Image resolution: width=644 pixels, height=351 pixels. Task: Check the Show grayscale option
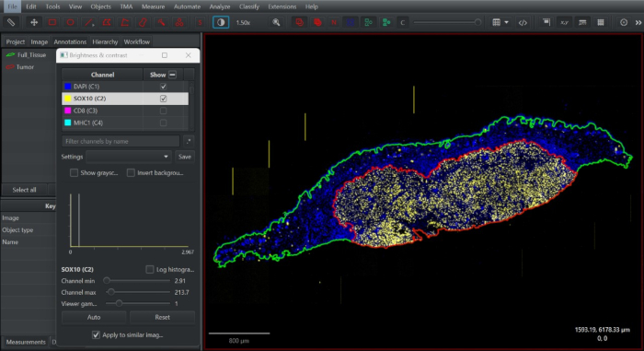click(74, 173)
